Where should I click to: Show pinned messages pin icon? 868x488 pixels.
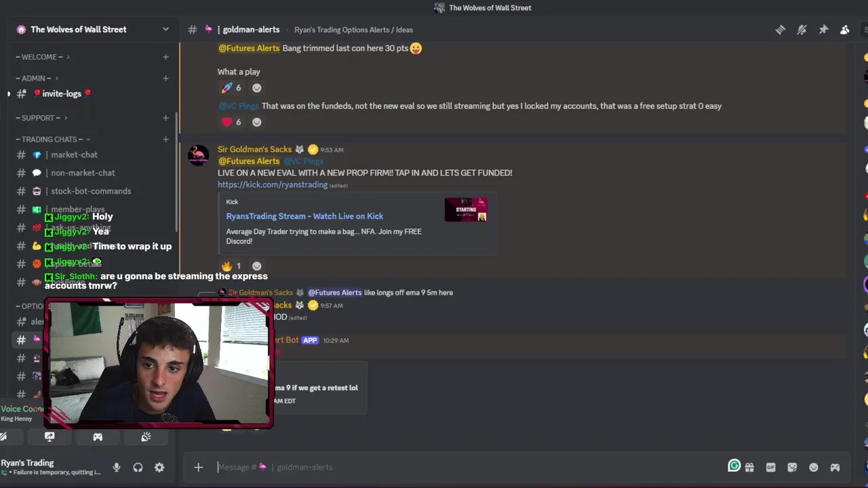tap(823, 30)
